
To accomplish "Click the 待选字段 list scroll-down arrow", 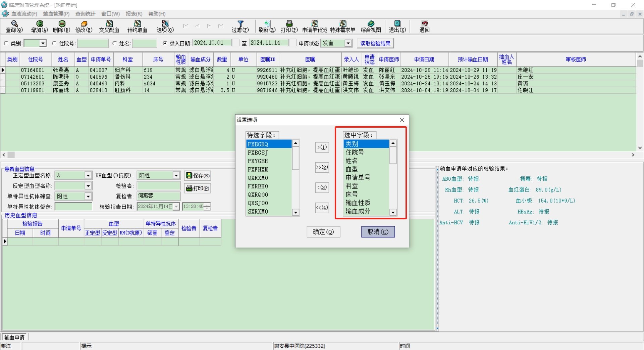I will pos(296,212).
